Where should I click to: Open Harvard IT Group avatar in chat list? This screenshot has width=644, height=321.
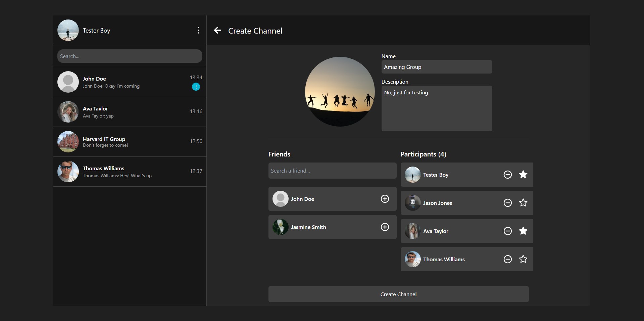click(68, 142)
